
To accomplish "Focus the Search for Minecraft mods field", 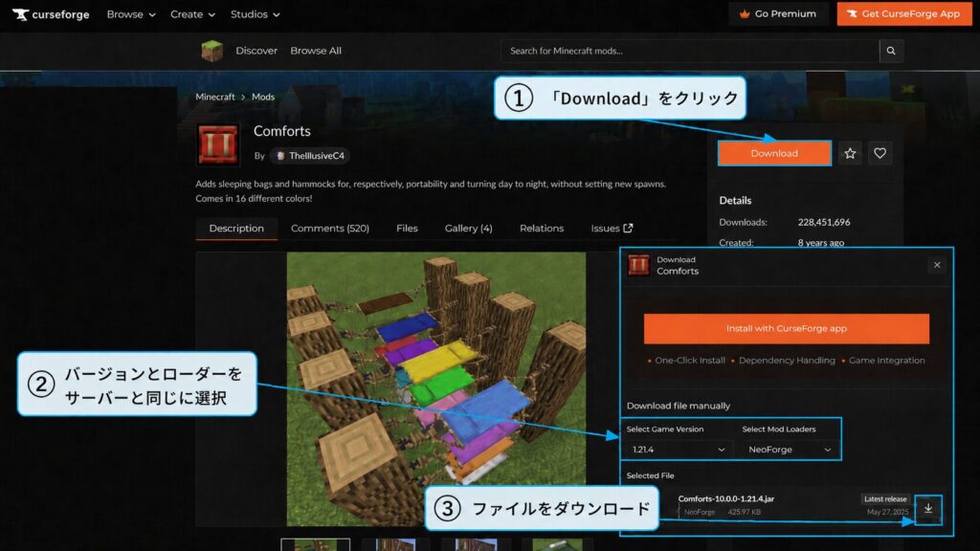I will click(x=689, y=51).
